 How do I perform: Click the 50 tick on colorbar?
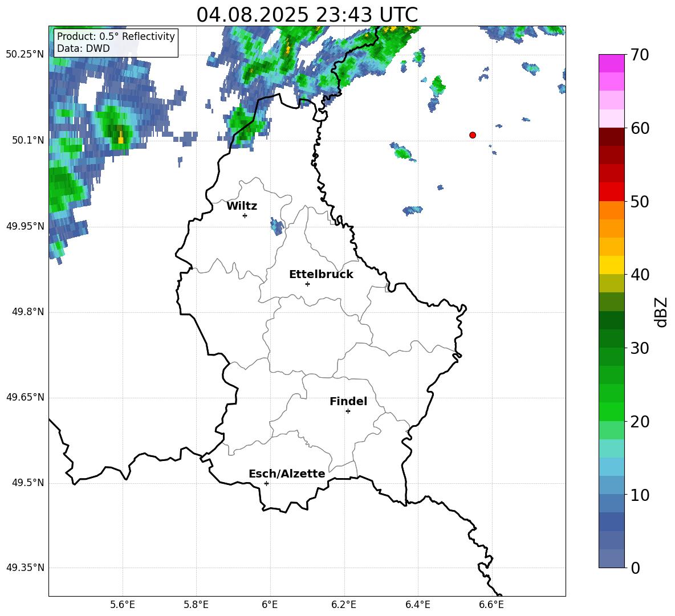640,202
